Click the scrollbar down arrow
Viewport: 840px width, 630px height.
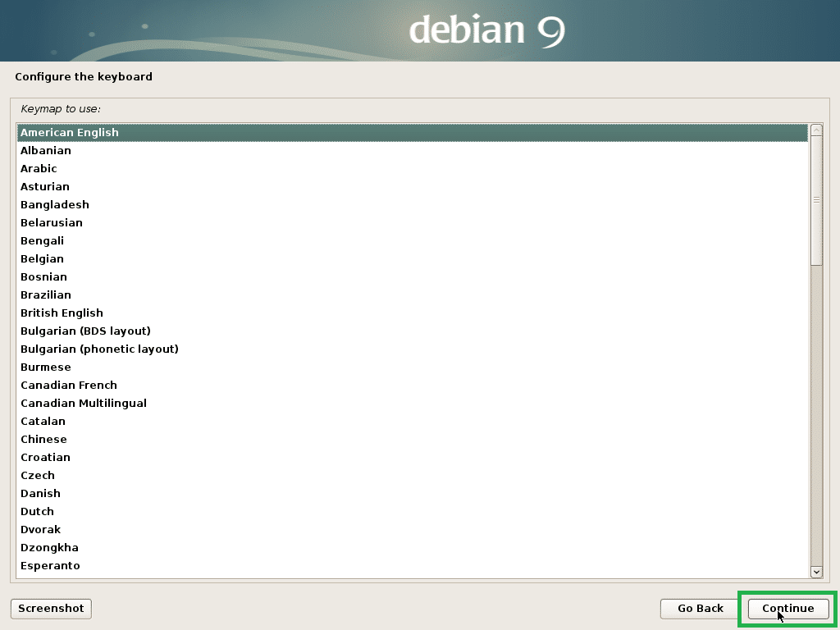pyautogui.click(x=816, y=572)
